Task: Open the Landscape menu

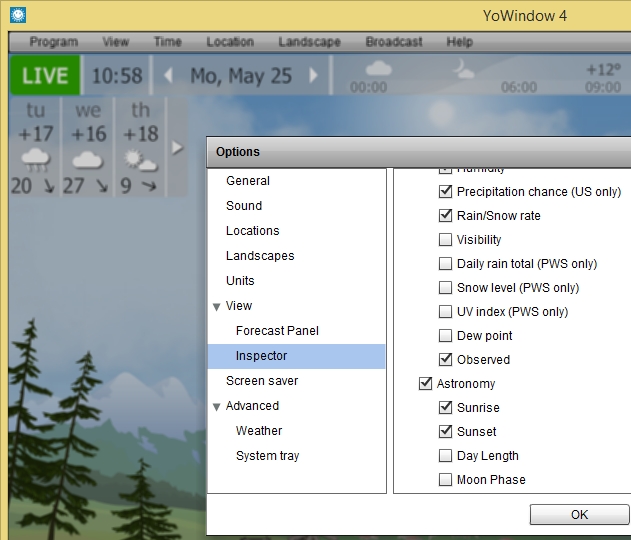Action: [x=309, y=42]
